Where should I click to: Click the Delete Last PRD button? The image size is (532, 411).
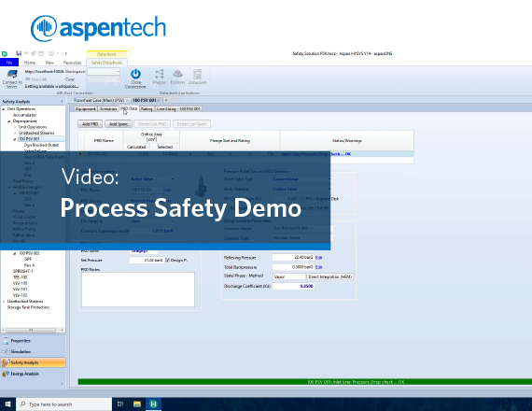[152, 124]
